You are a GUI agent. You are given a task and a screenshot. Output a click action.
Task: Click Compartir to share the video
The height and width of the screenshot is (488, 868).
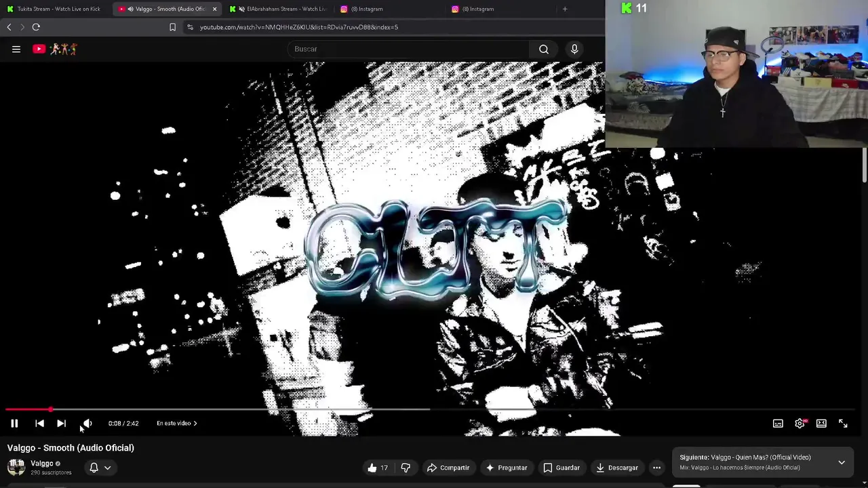tap(448, 468)
